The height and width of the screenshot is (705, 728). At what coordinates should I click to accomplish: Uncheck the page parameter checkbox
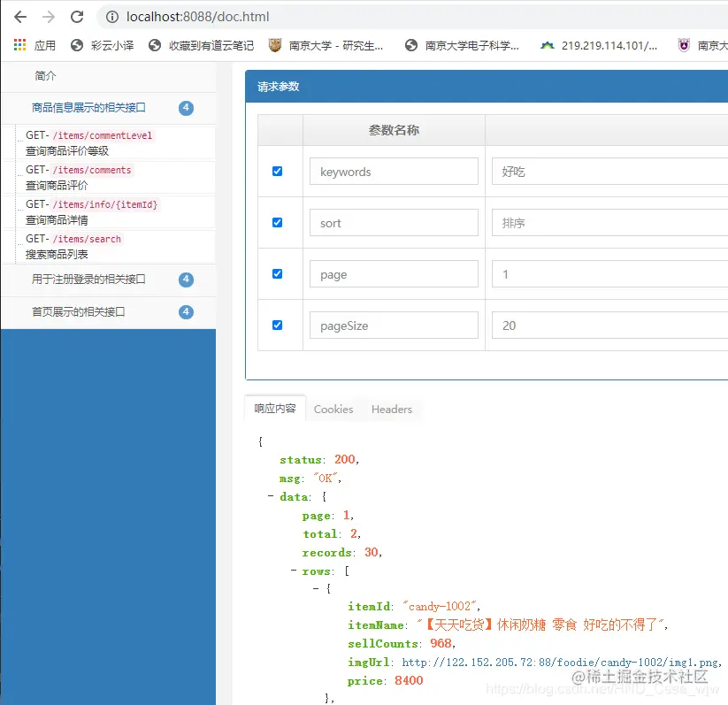coord(277,273)
